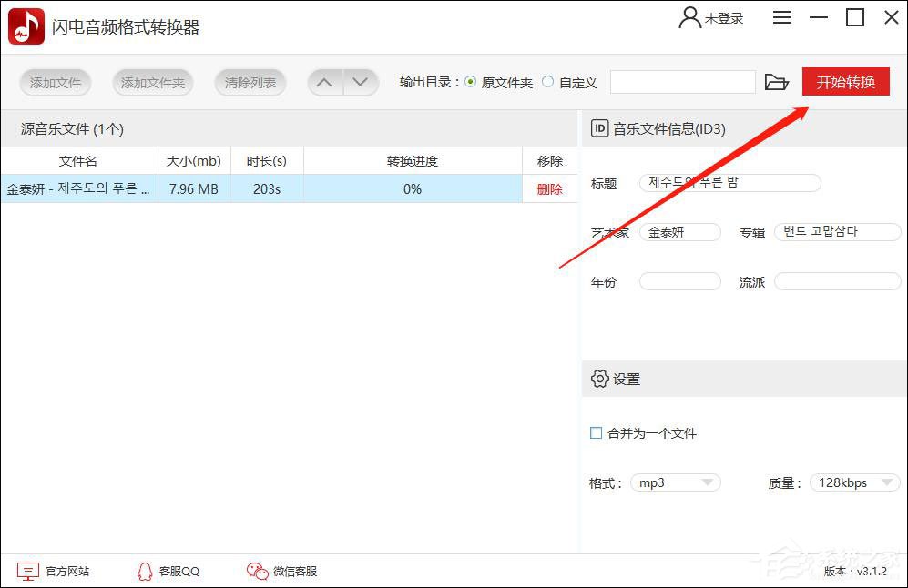The width and height of the screenshot is (908, 588).
Task: Open the hamburger menu at top right
Action: 781,16
